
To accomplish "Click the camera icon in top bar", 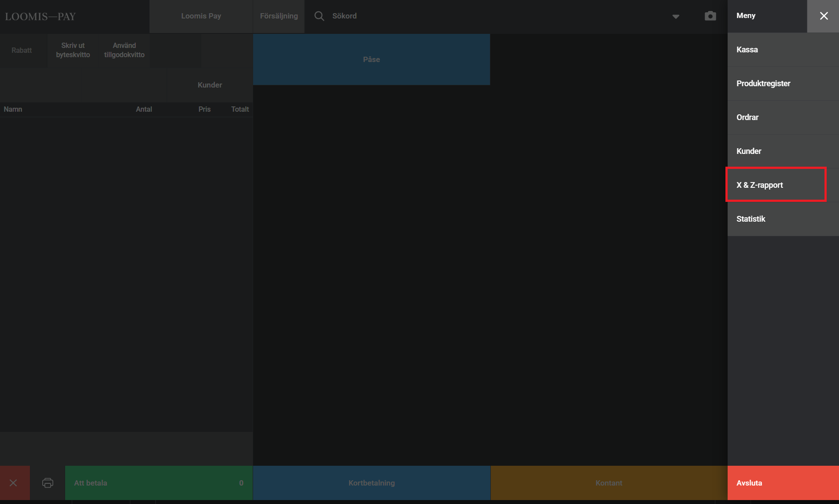I will pyautogui.click(x=710, y=16).
